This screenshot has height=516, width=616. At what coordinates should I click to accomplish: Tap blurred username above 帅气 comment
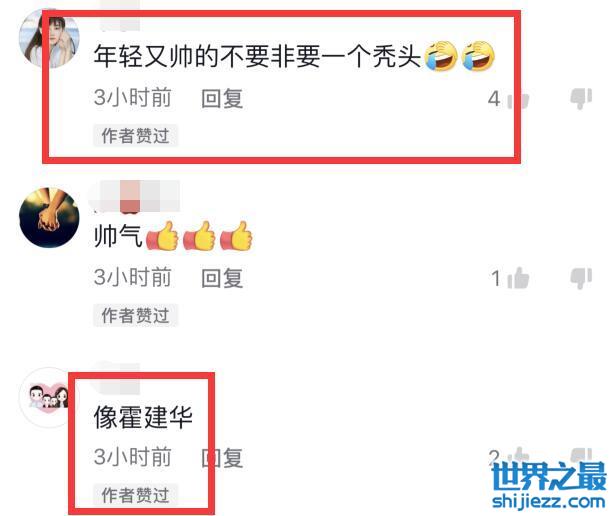pyautogui.click(x=135, y=196)
